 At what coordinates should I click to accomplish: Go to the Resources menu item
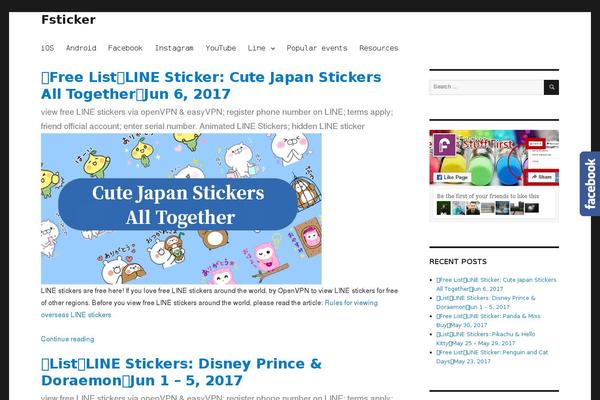tap(379, 48)
